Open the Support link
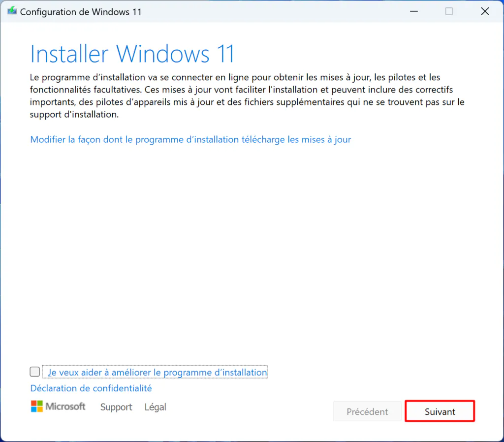The image size is (504, 442). [x=116, y=407]
